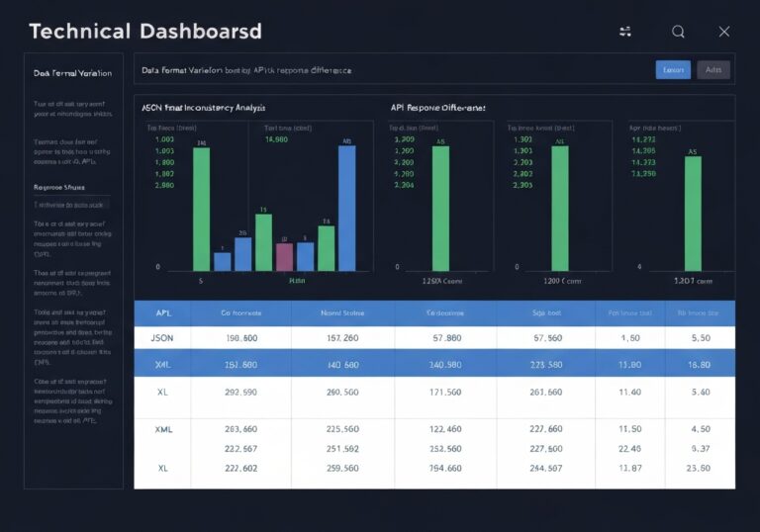Open the Response Status sidebar section

pyautogui.click(x=60, y=186)
